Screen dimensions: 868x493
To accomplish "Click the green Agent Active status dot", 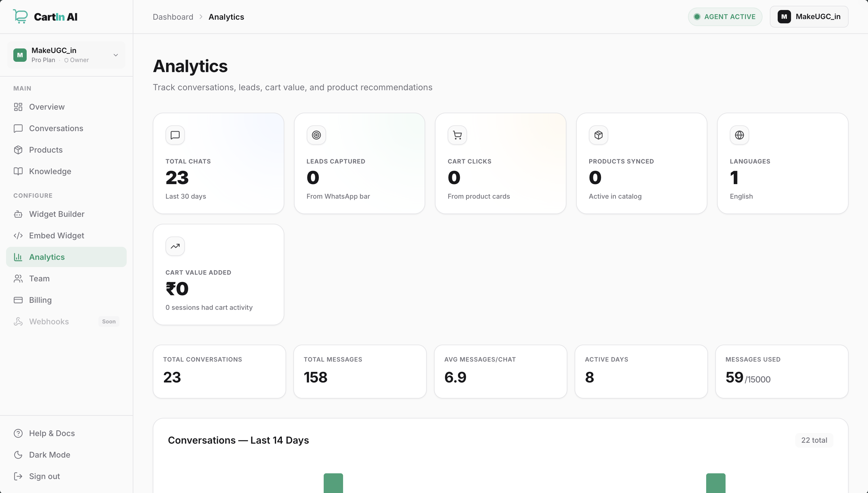I will pyautogui.click(x=697, y=17).
